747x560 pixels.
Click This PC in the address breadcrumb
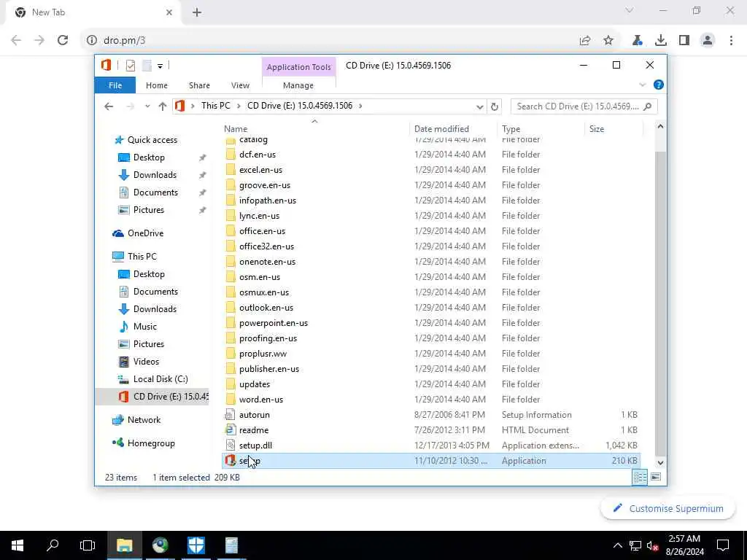click(x=215, y=106)
